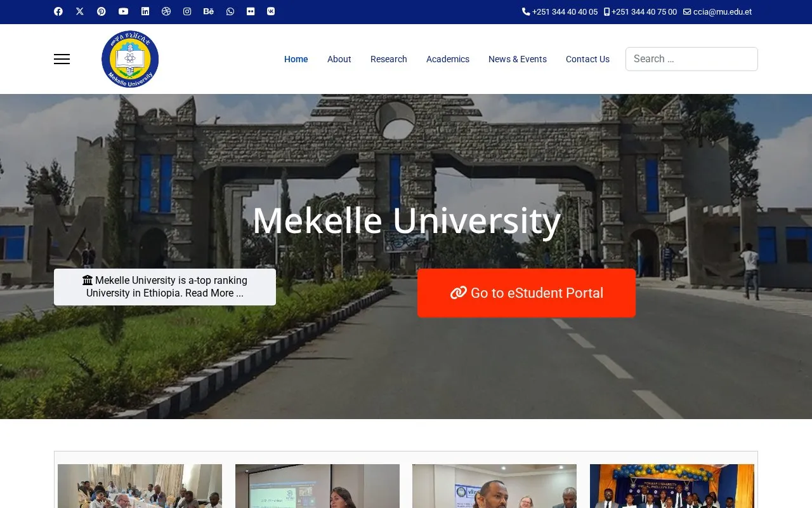
Task: Focus the Search input field
Action: point(691,59)
